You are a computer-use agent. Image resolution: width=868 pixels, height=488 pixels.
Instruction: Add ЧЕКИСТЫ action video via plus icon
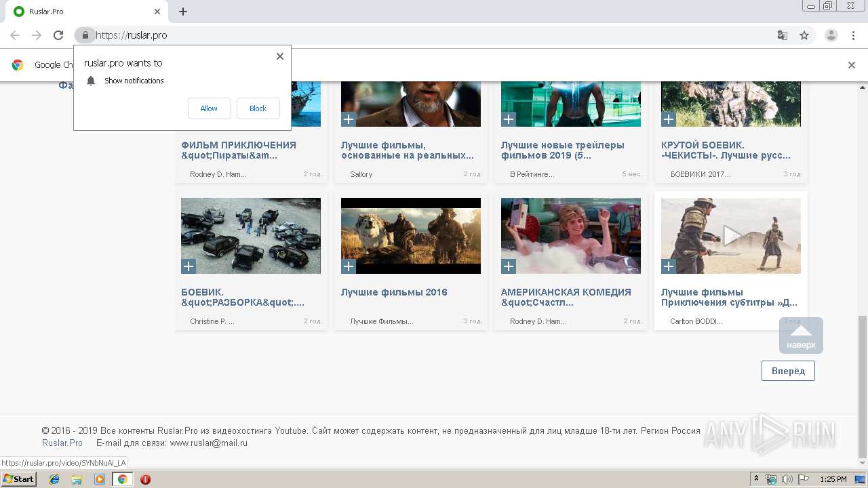click(669, 119)
